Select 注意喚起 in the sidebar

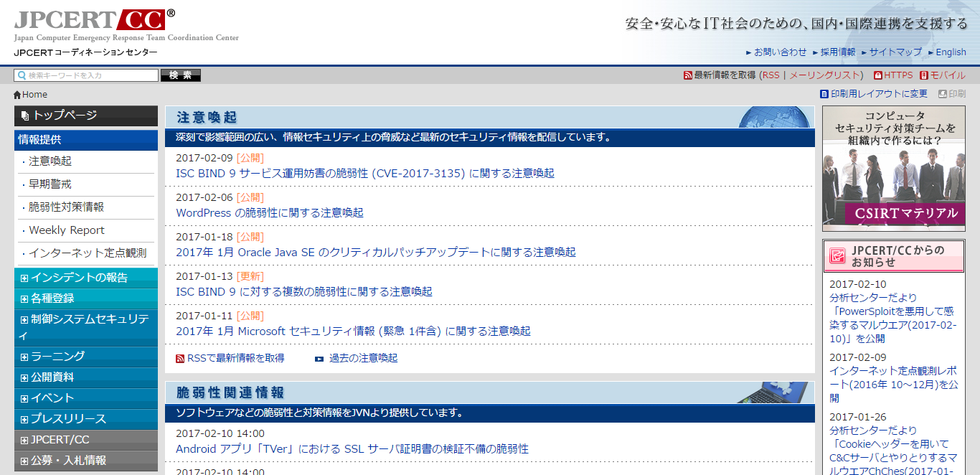point(50,161)
